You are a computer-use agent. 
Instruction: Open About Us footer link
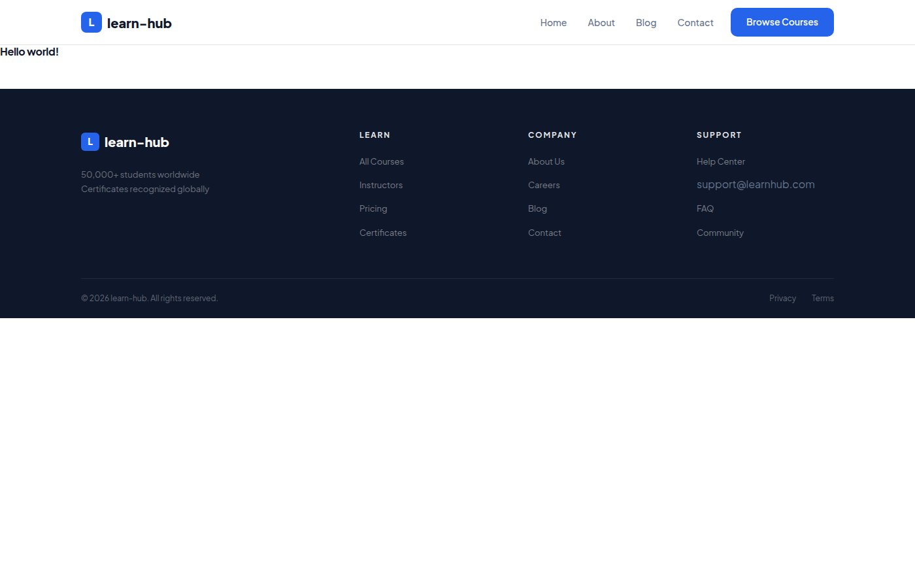546,161
